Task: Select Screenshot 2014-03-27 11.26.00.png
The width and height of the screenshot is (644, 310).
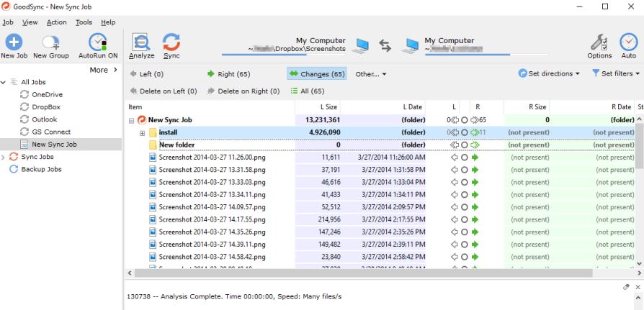Action: tap(212, 158)
